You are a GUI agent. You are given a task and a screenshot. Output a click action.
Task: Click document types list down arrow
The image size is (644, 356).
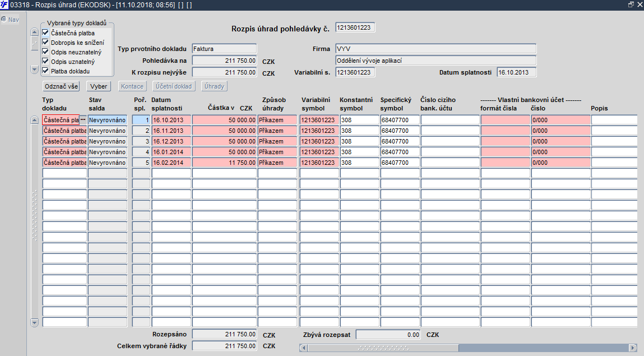coord(35,70)
